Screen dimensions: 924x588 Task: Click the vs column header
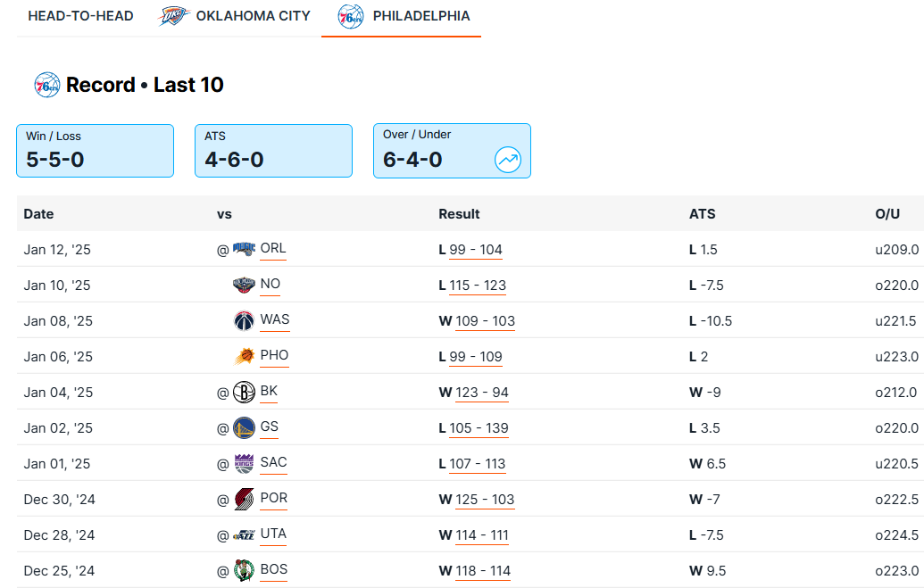(224, 214)
